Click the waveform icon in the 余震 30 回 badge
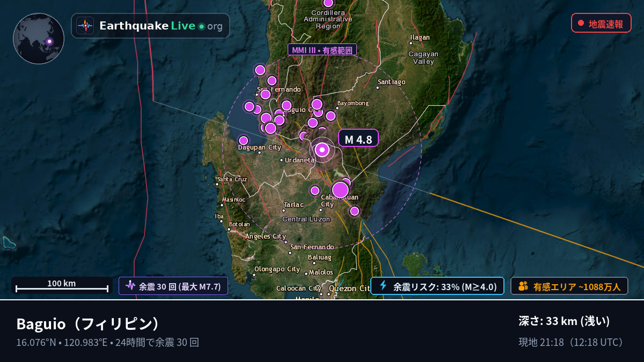 [130, 286]
